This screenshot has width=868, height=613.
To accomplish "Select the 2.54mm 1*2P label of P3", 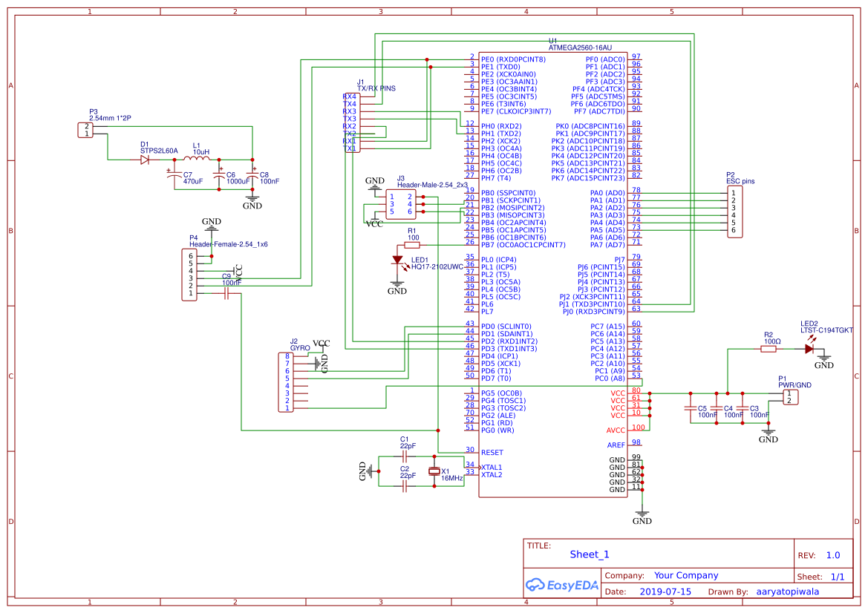I will click(x=110, y=119).
